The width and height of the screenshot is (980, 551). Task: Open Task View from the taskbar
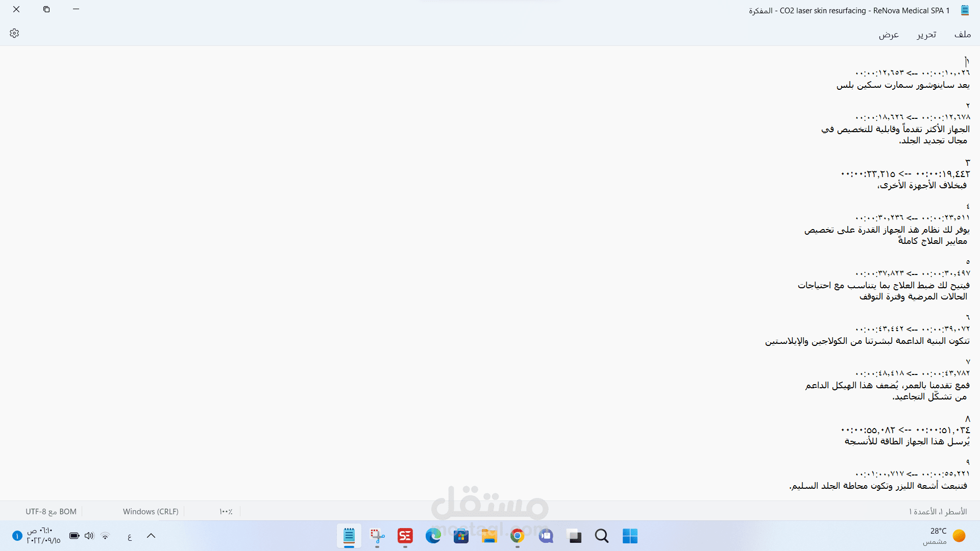575,536
